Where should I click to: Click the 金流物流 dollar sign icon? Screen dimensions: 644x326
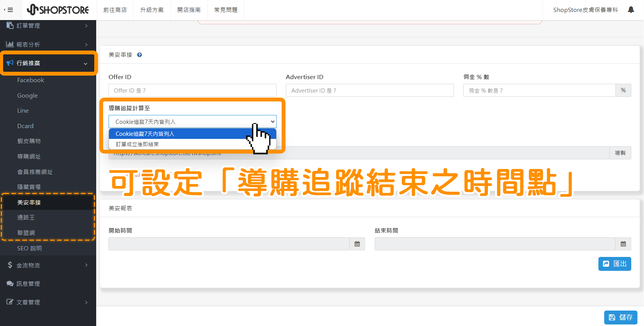pyautogui.click(x=10, y=265)
